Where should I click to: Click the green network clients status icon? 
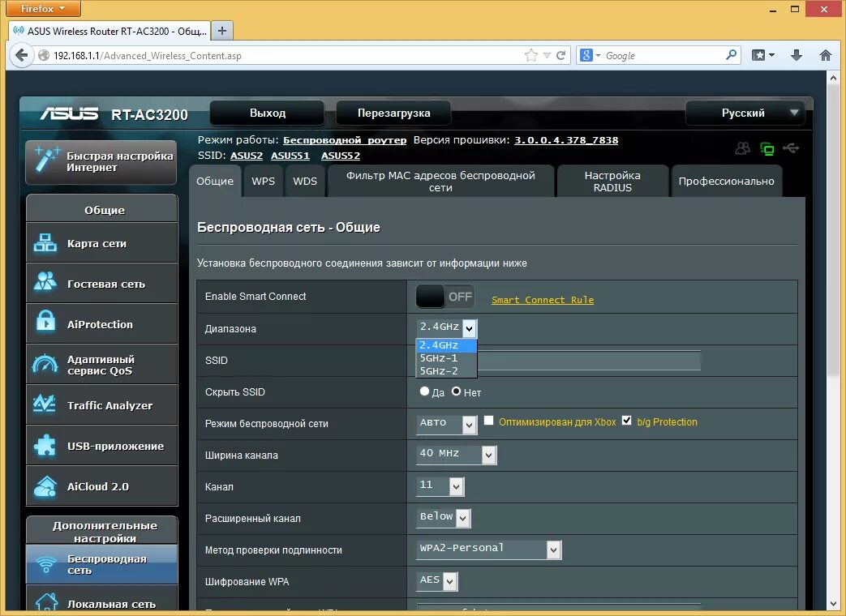(767, 148)
